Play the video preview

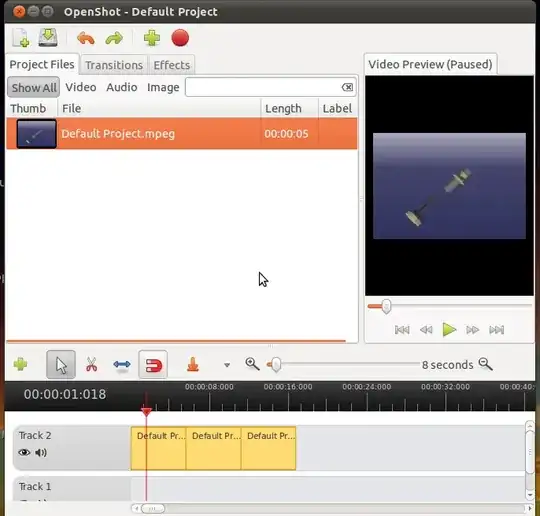click(x=449, y=330)
